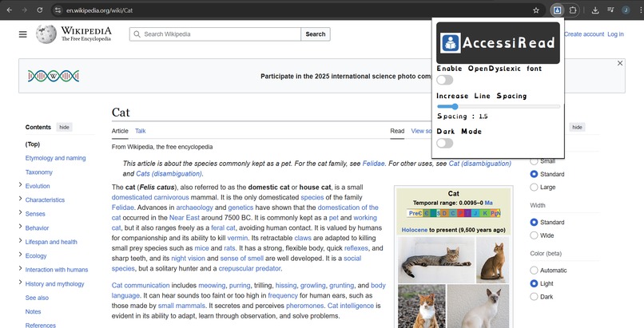Viewport: 644px width, 328px height.
Task: Expand the Behavior contents section
Action: (20, 227)
